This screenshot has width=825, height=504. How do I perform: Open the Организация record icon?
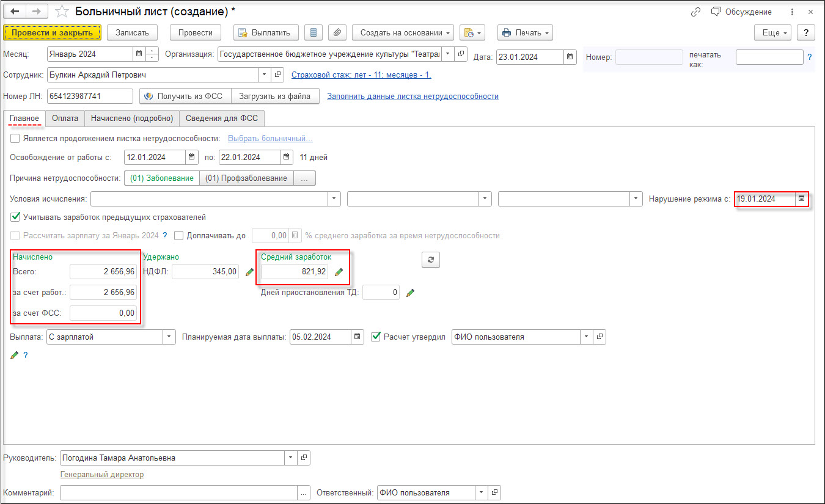click(x=462, y=54)
